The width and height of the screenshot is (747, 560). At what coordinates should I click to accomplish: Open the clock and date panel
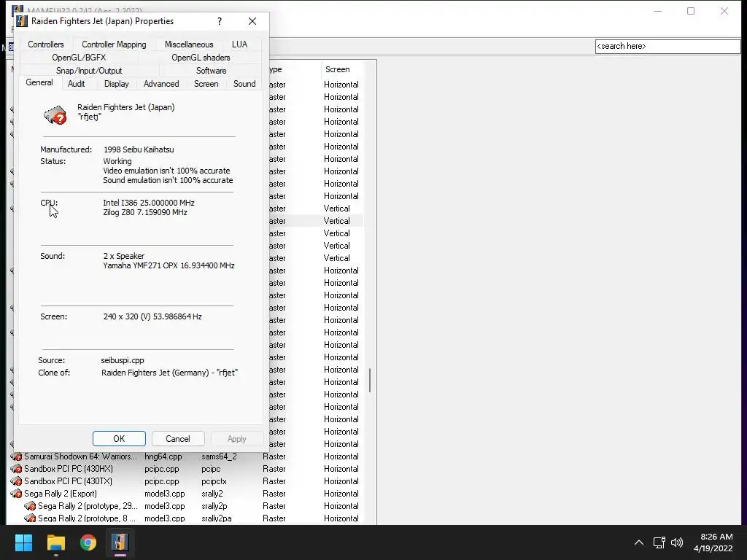pyautogui.click(x=713, y=542)
